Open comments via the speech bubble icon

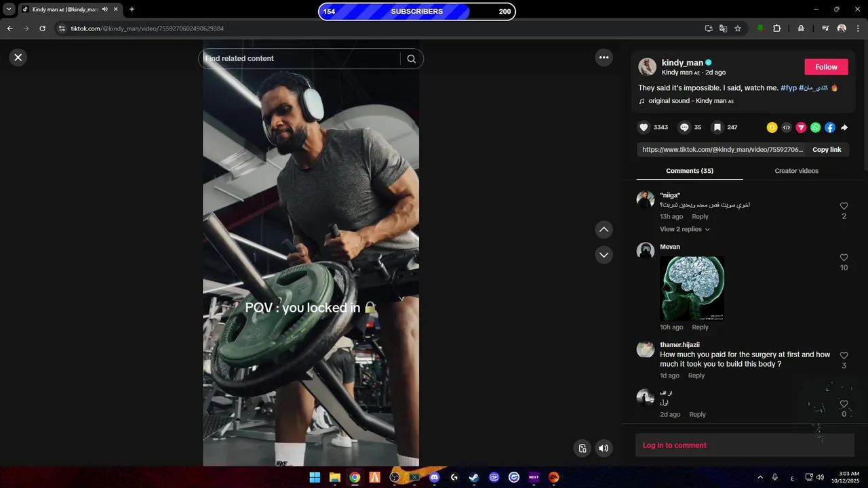click(684, 127)
